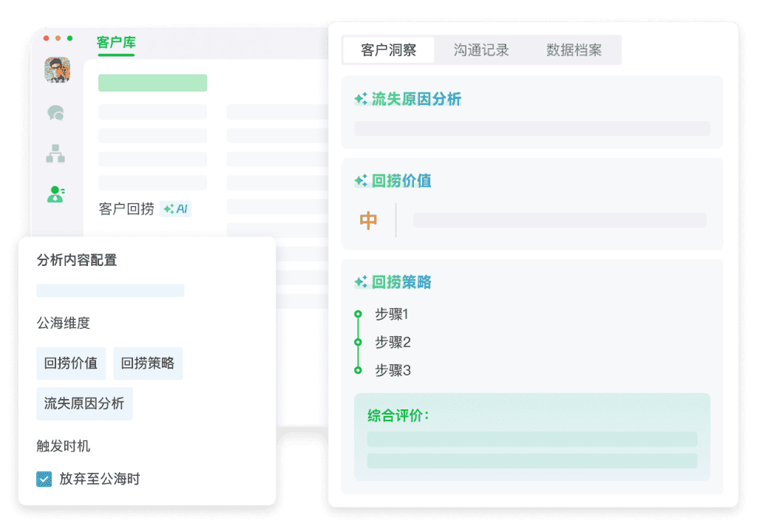
Task: Click the user avatar in sidebar
Action: (x=57, y=70)
